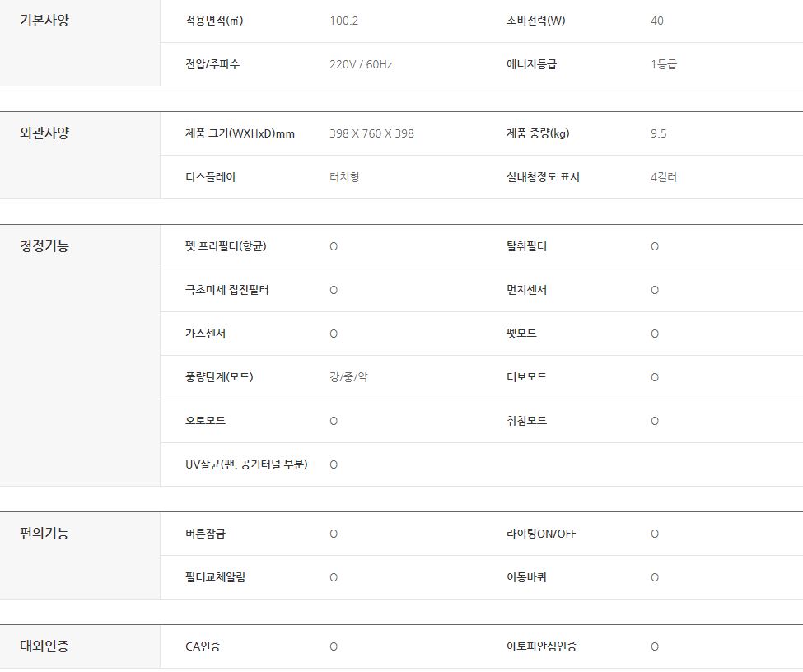
Task: Click the 강/중/약 fan speed value
Action: point(348,377)
